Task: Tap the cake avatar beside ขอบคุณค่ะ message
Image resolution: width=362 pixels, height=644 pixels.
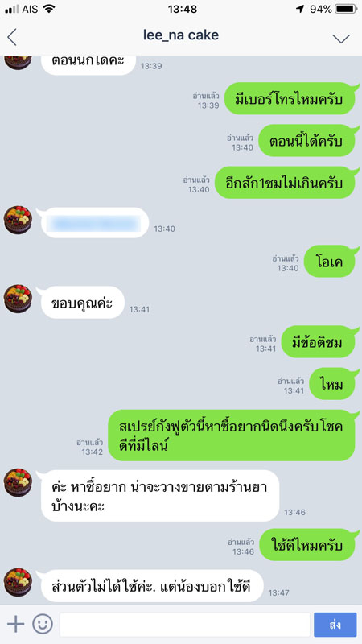Action: point(18,299)
